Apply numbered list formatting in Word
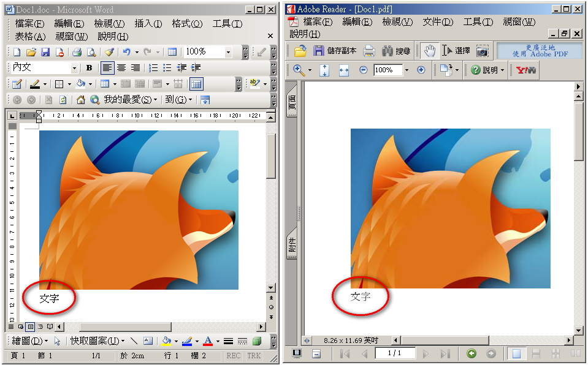The height and width of the screenshot is (365, 588). point(153,68)
